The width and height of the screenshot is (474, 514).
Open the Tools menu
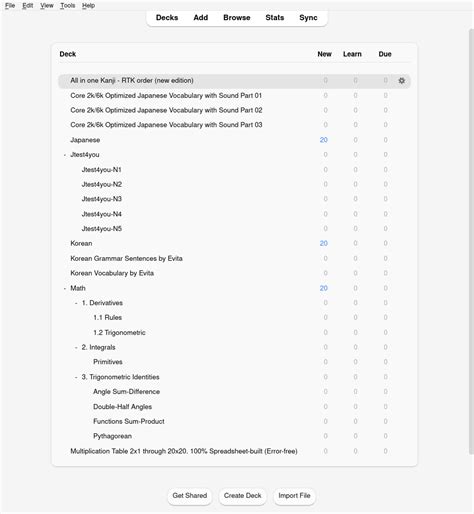[x=68, y=5]
